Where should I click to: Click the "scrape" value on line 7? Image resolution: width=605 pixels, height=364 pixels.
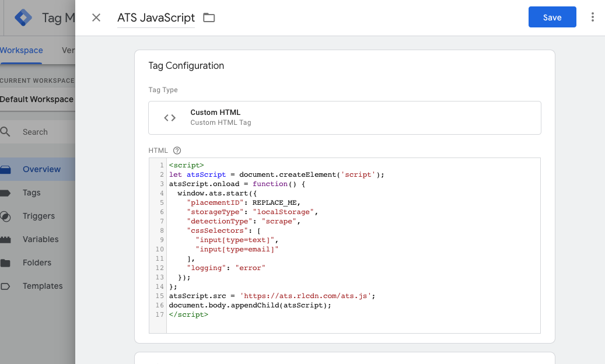click(279, 221)
